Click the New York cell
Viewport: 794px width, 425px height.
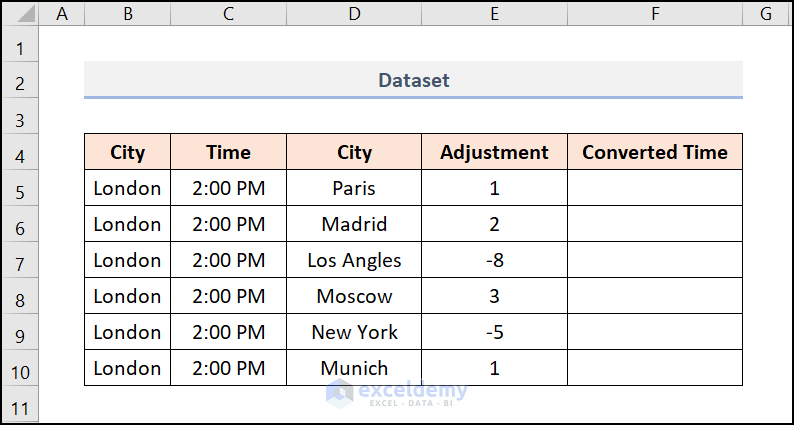[354, 332]
